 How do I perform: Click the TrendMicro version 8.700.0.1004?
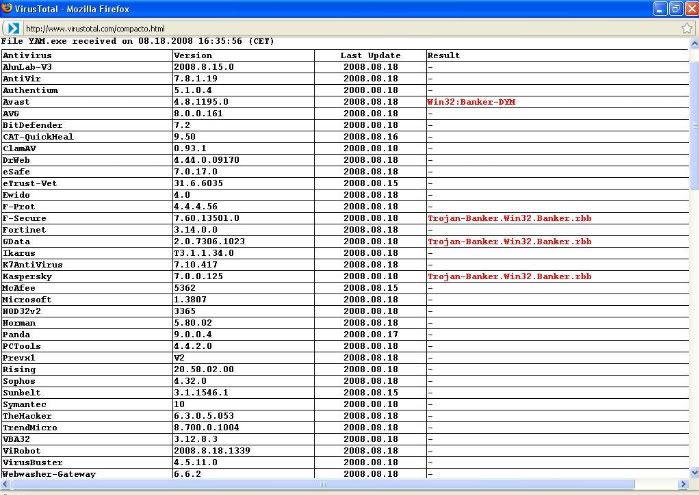point(206,427)
